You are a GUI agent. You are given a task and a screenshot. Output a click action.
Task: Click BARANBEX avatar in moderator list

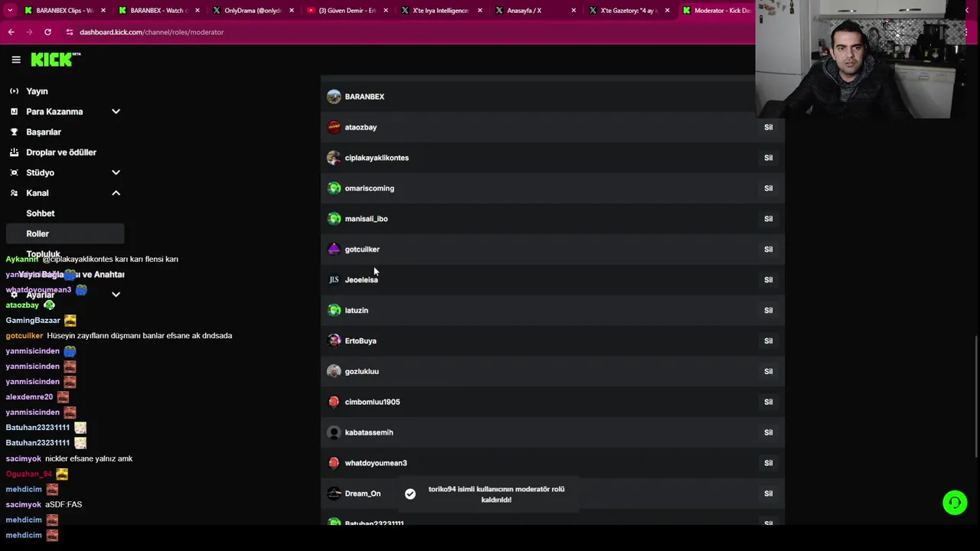coord(334,96)
